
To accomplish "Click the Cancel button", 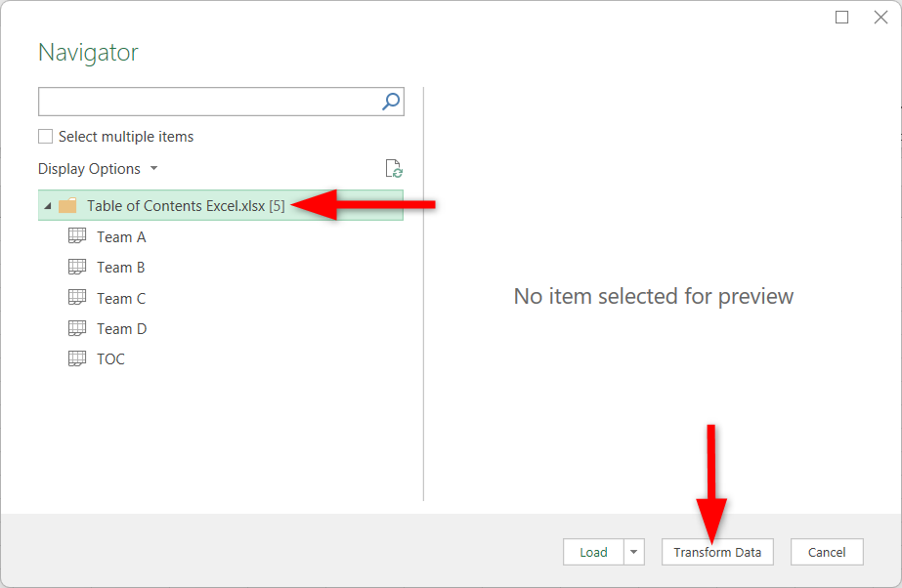I will coord(827,552).
